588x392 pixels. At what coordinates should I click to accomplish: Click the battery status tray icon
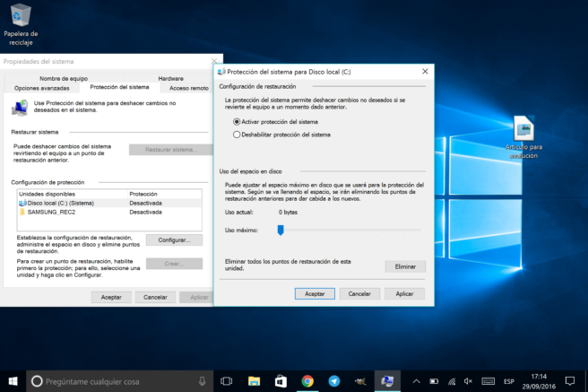click(x=434, y=381)
